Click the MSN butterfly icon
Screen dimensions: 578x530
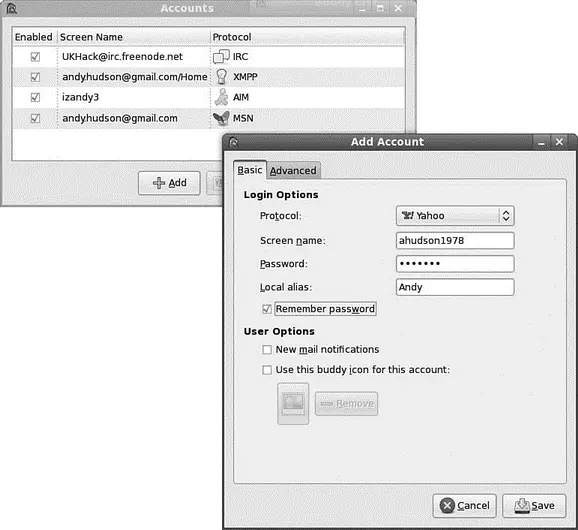point(221,118)
